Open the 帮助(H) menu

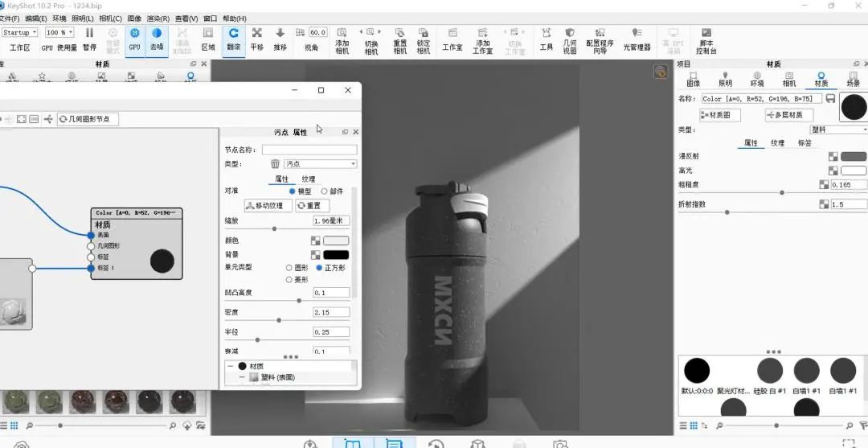(x=235, y=18)
